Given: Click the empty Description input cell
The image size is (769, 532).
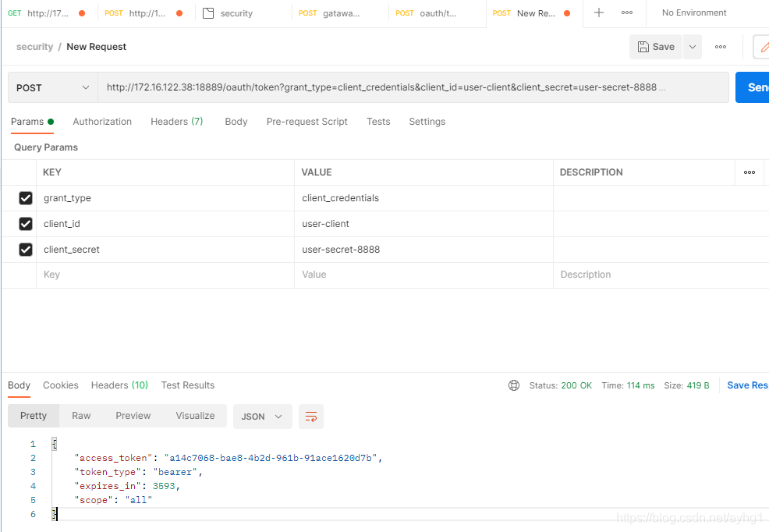Looking at the screenshot, I should coord(661,275).
